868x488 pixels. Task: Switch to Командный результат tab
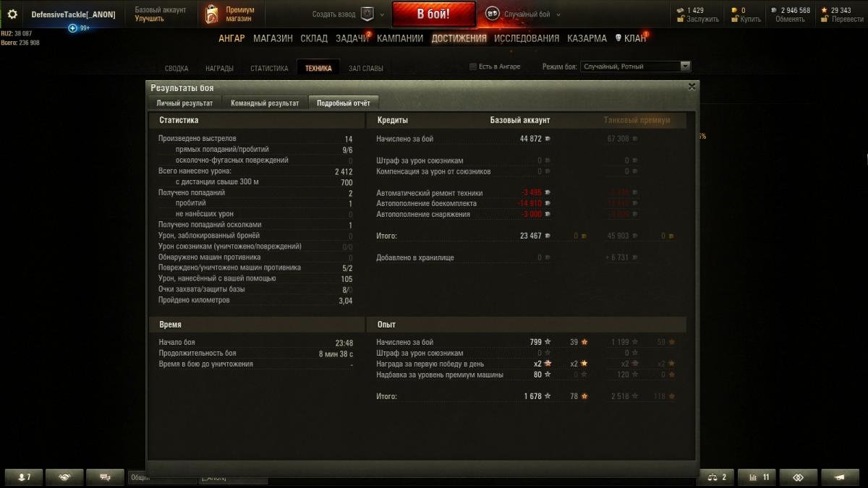click(x=265, y=103)
